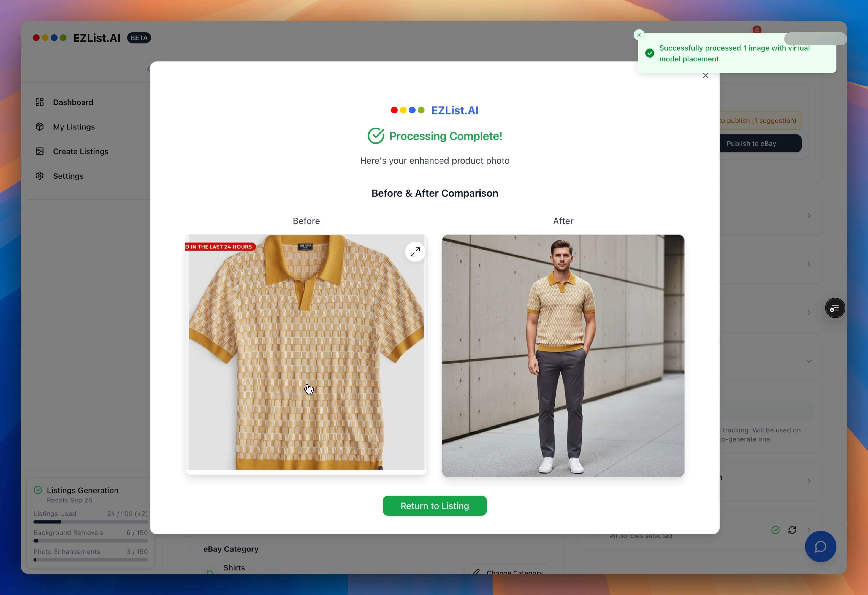This screenshot has width=868, height=595.
Task: Open Create Listings page
Action: [81, 151]
